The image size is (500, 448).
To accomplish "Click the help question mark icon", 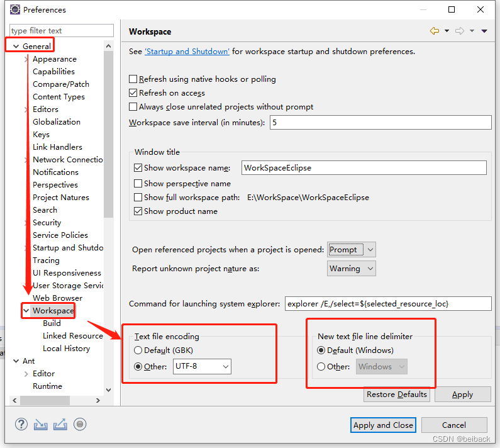I will [x=21, y=424].
